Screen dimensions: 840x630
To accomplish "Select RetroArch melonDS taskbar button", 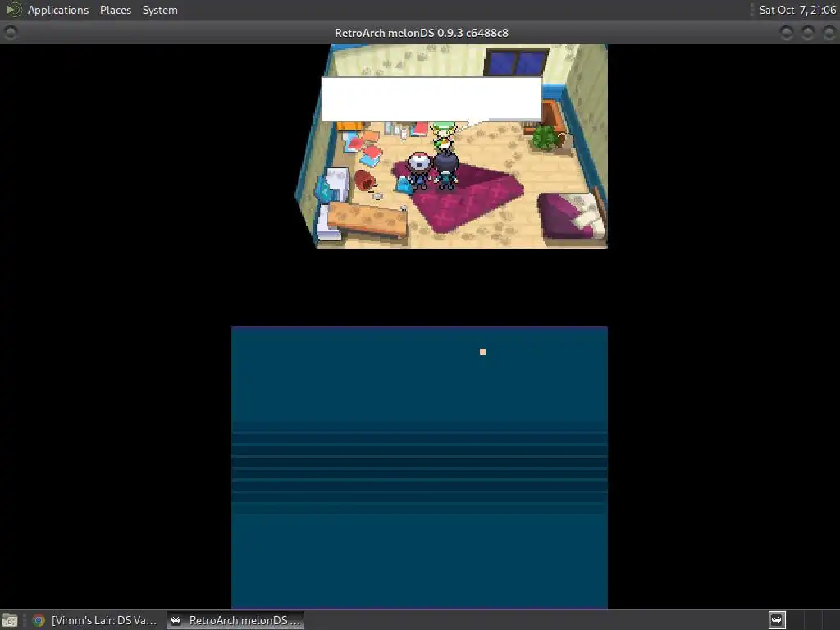I will point(235,620).
